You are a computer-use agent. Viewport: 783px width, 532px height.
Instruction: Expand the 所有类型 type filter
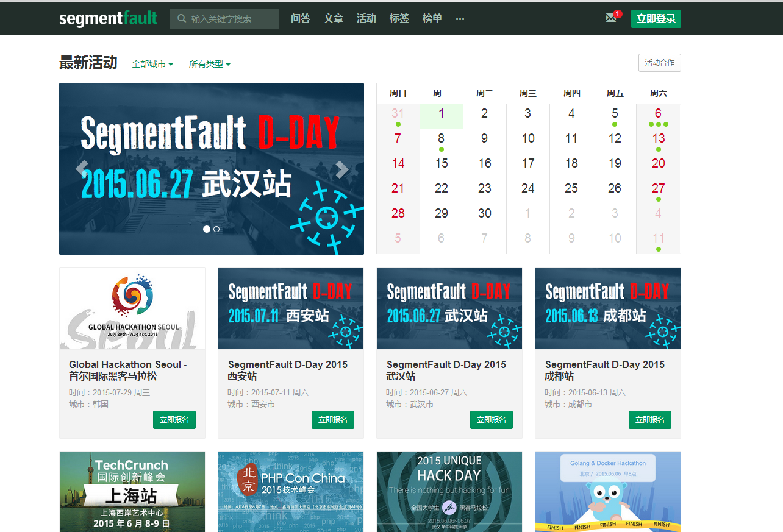click(210, 64)
